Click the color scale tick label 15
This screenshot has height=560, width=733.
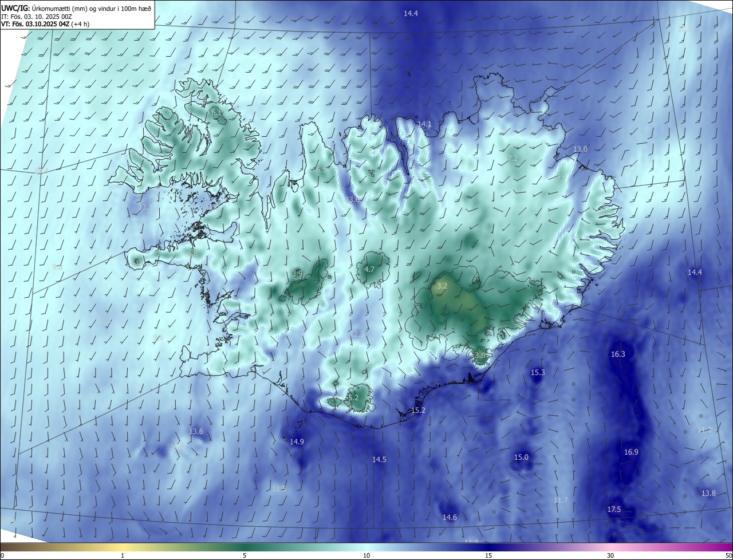tap(488, 555)
